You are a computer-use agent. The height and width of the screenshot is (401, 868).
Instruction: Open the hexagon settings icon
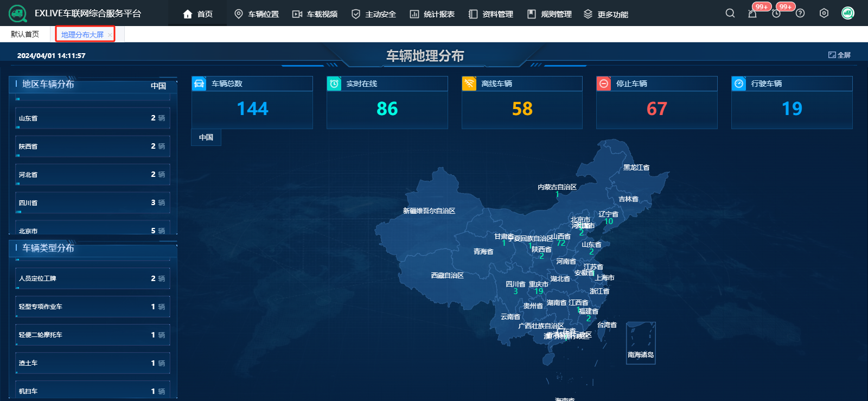[824, 14]
